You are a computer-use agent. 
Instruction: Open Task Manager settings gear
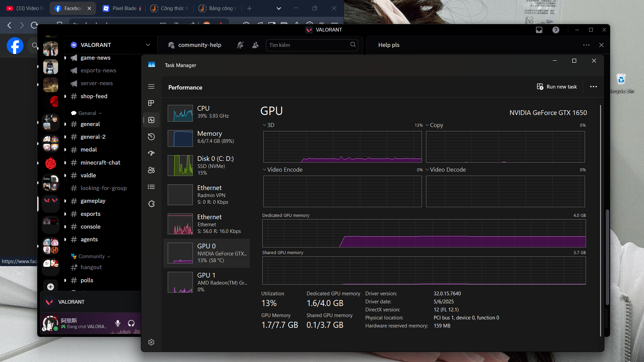pos(151,342)
